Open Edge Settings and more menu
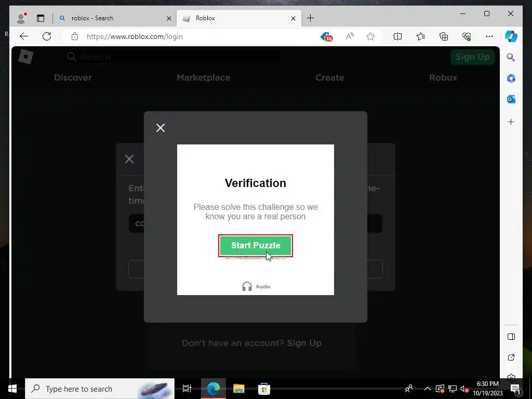The width and height of the screenshot is (532, 399). [489, 36]
